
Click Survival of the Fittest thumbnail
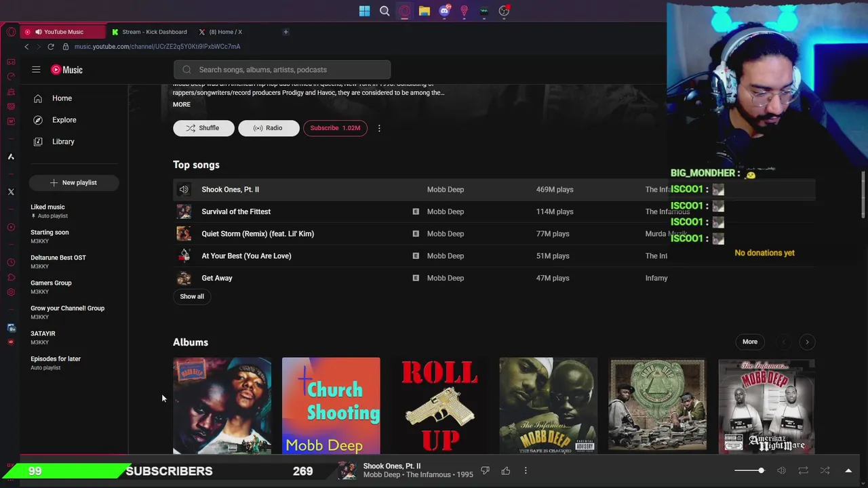[x=184, y=211]
